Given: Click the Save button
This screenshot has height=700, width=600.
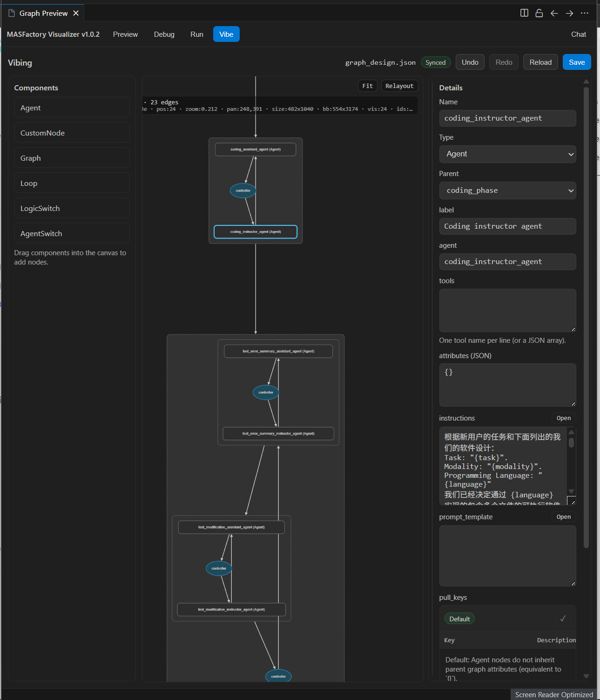Looking at the screenshot, I should (576, 61).
